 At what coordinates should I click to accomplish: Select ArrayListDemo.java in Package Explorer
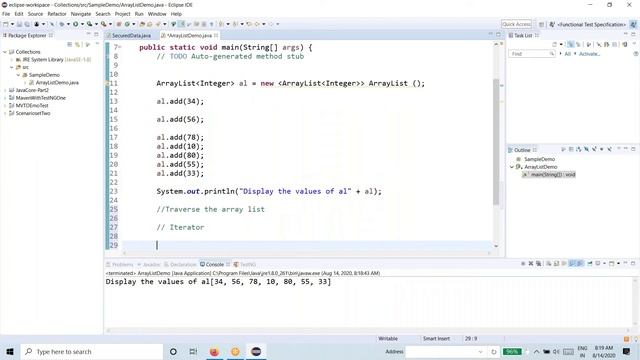pyautogui.click(x=57, y=83)
